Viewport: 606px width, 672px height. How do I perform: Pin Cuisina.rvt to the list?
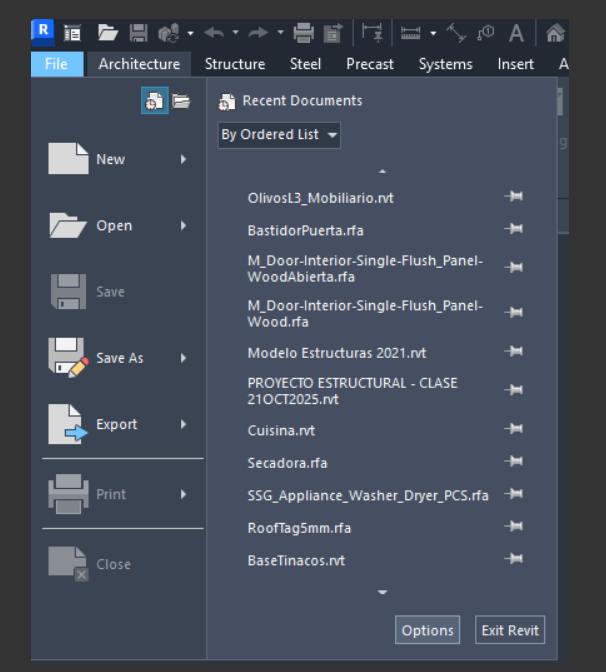(x=514, y=429)
